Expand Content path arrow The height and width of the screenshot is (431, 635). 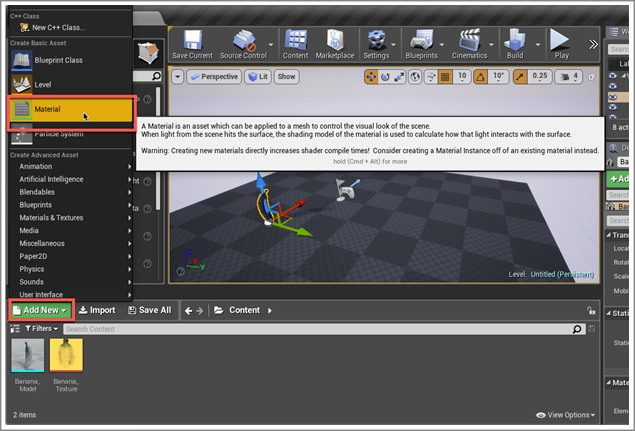(x=270, y=311)
